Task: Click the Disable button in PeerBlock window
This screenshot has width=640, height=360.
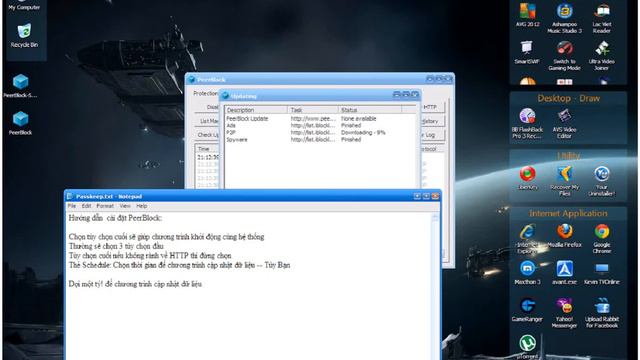Action: pos(207,107)
